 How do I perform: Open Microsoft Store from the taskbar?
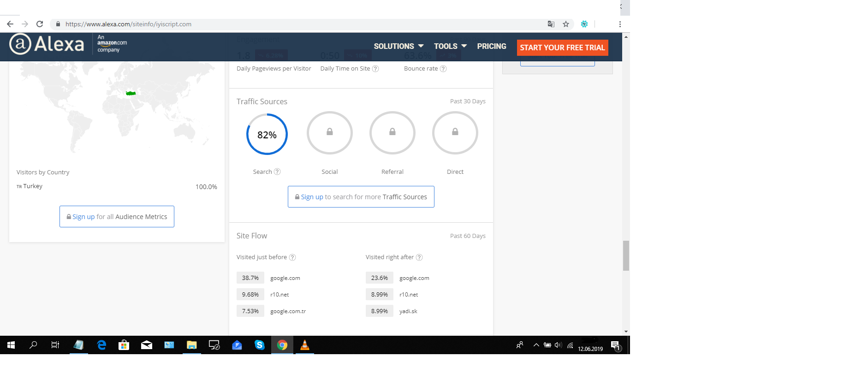click(124, 345)
